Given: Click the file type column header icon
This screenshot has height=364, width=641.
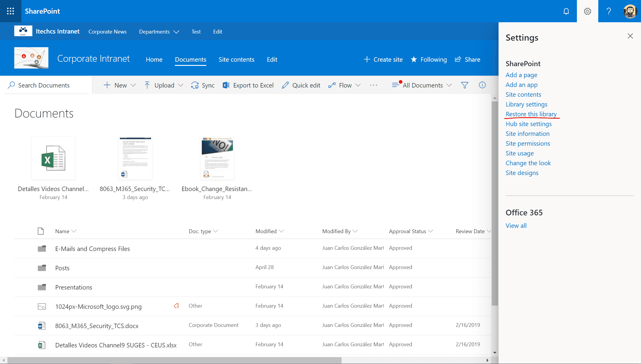Looking at the screenshot, I should tap(41, 231).
